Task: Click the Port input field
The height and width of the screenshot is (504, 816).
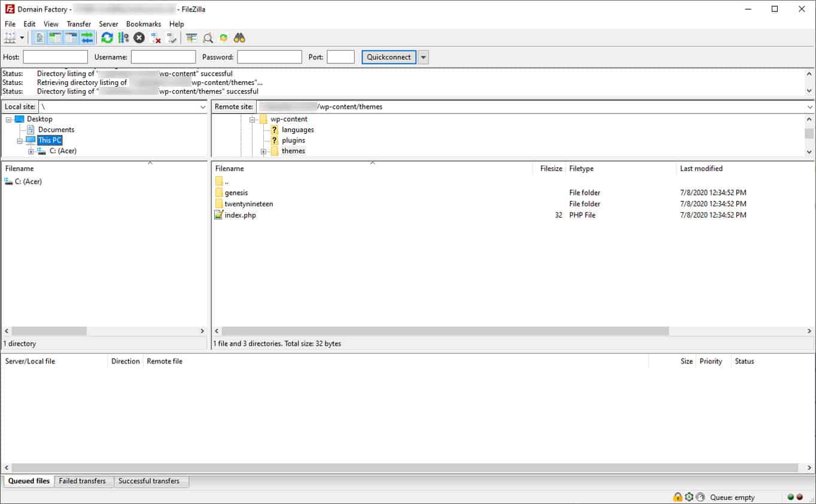Action: pos(341,57)
